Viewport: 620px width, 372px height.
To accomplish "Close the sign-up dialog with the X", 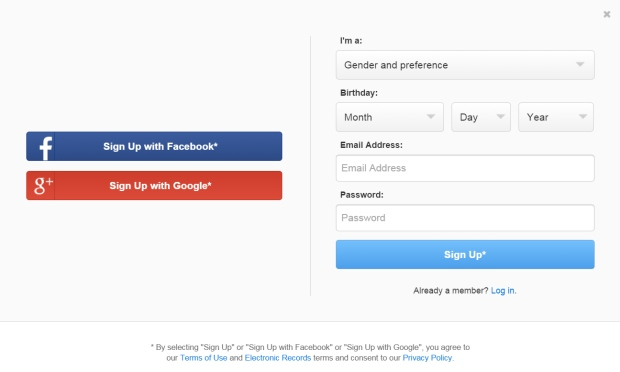I will tap(607, 14).
